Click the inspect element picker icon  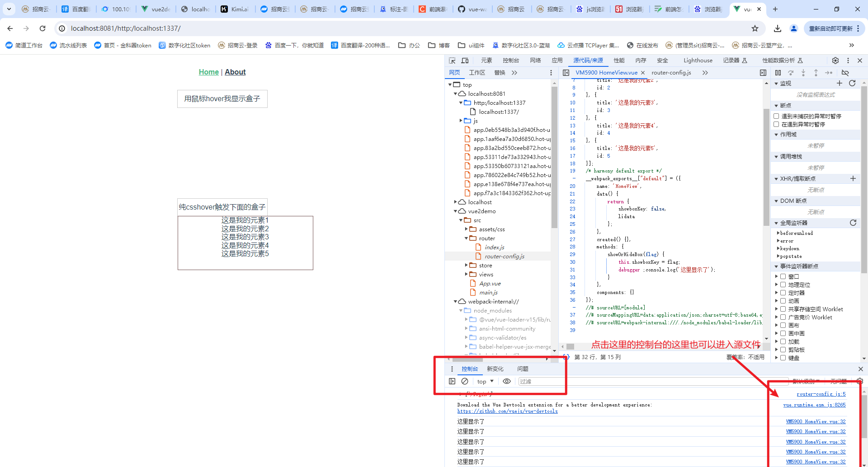click(452, 61)
